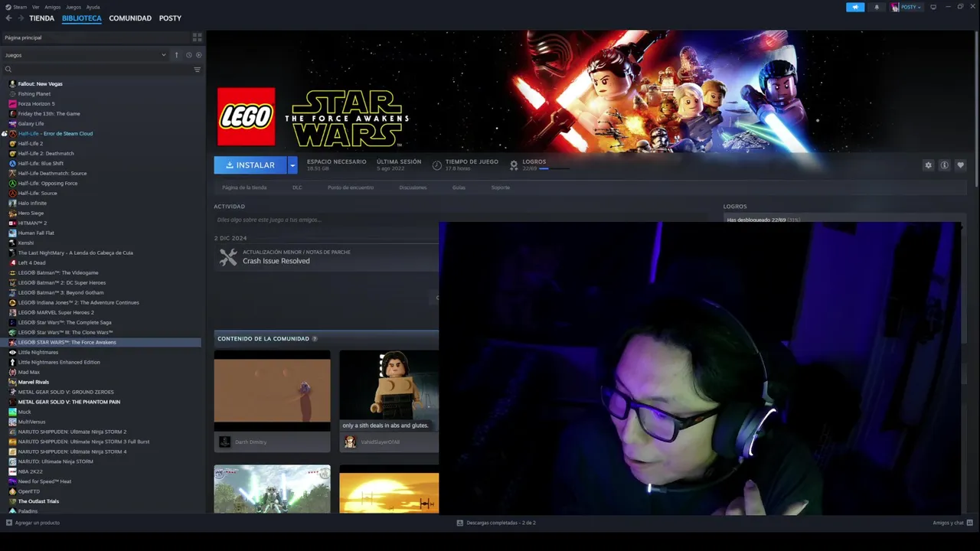Select Half-Life 2 in the game list
The image size is (980, 551).
click(31, 143)
